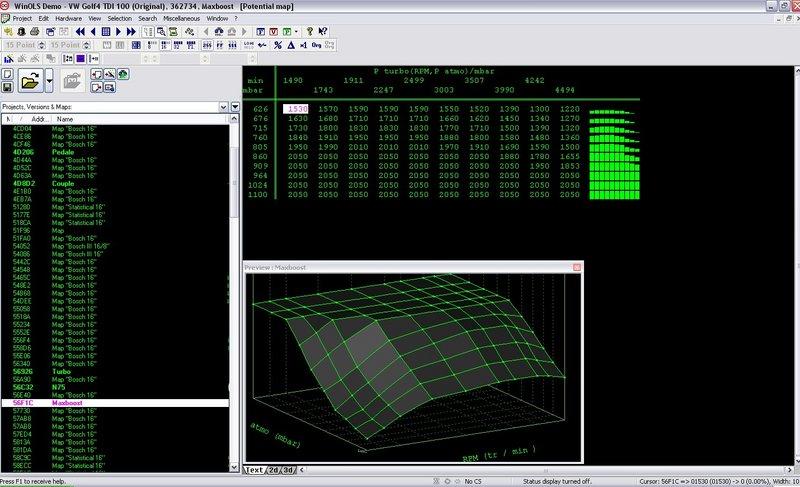Click the FF hex display toolbar icon
Viewport: 800px width, 487px height.
pos(220,45)
